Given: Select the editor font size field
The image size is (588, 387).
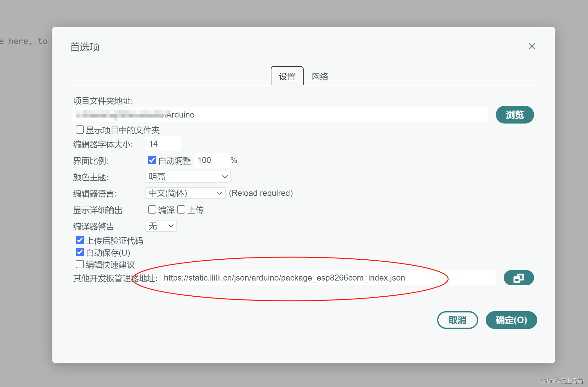Looking at the screenshot, I should [x=163, y=143].
